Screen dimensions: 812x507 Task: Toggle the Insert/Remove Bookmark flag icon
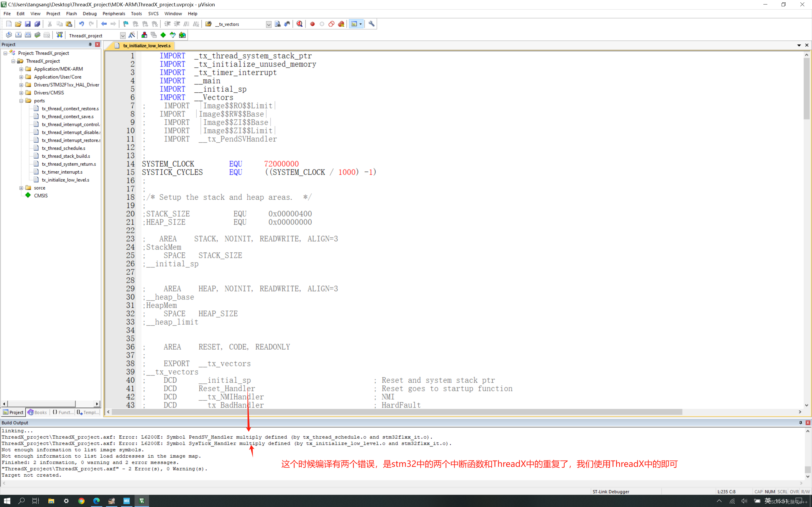pyautogui.click(x=126, y=24)
